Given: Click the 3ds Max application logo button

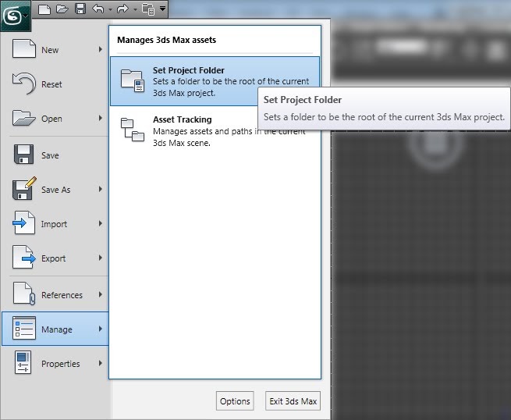Looking at the screenshot, I should pyautogui.click(x=16, y=16).
